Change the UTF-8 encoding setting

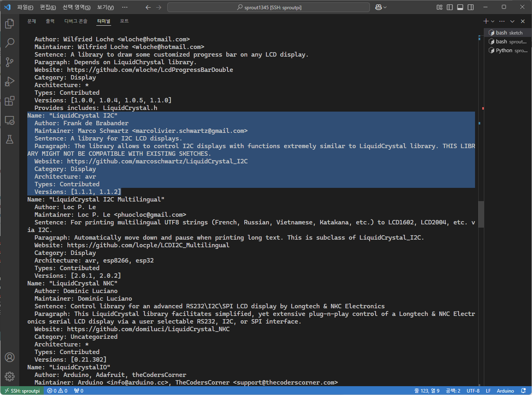click(473, 391)
